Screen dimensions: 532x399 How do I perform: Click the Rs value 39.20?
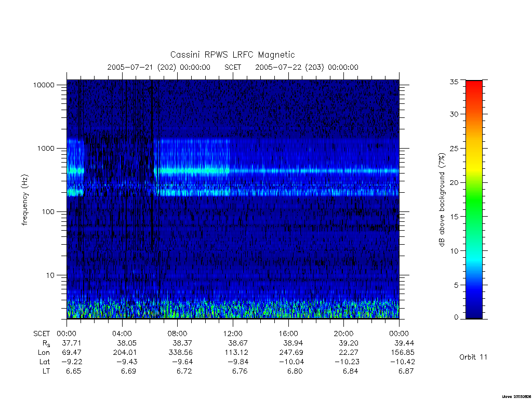click(x=349, y=343)
